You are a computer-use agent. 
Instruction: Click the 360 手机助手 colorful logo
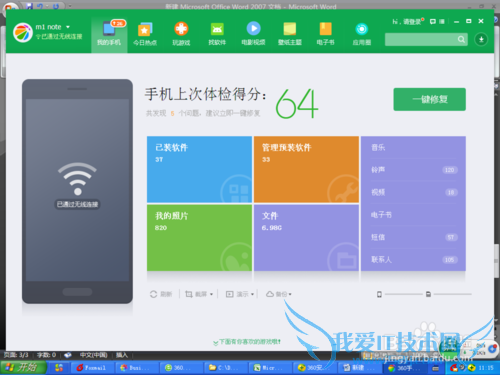click(23, 32)
